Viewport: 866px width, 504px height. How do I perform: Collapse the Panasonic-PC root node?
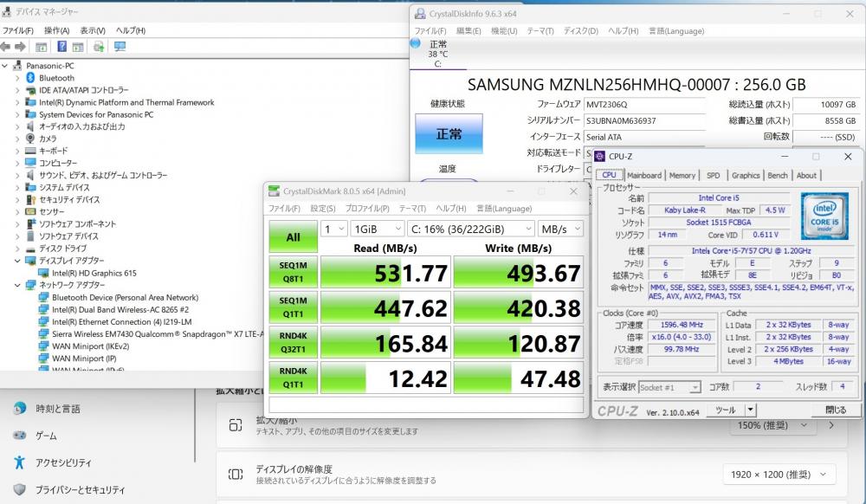5,66
